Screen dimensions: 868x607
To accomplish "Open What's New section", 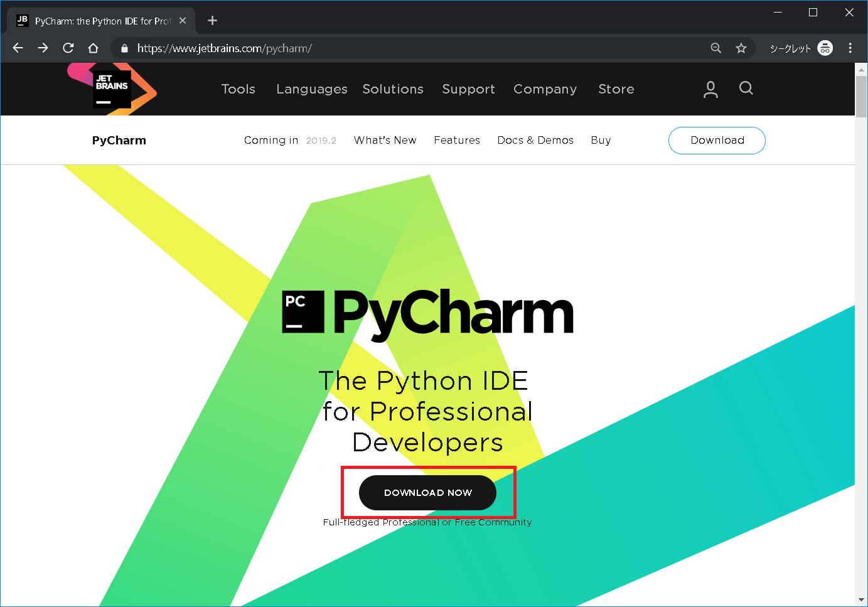I will [x=385, y=141].
